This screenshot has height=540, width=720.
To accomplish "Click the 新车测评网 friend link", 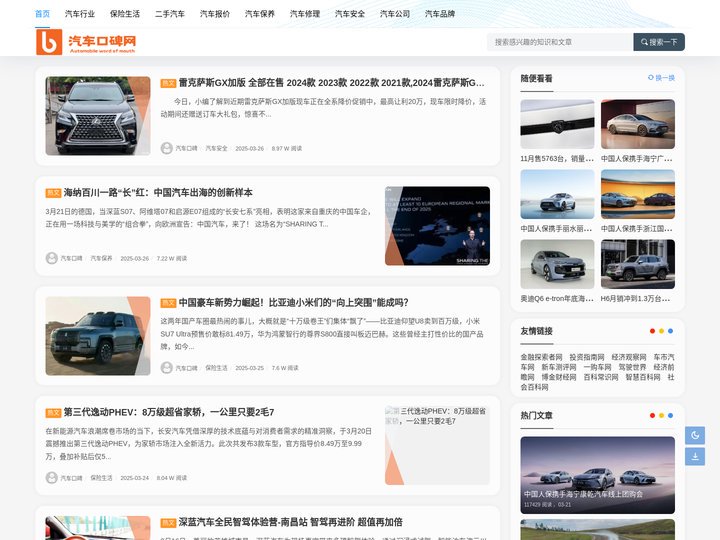I will [x=559, y=367].
